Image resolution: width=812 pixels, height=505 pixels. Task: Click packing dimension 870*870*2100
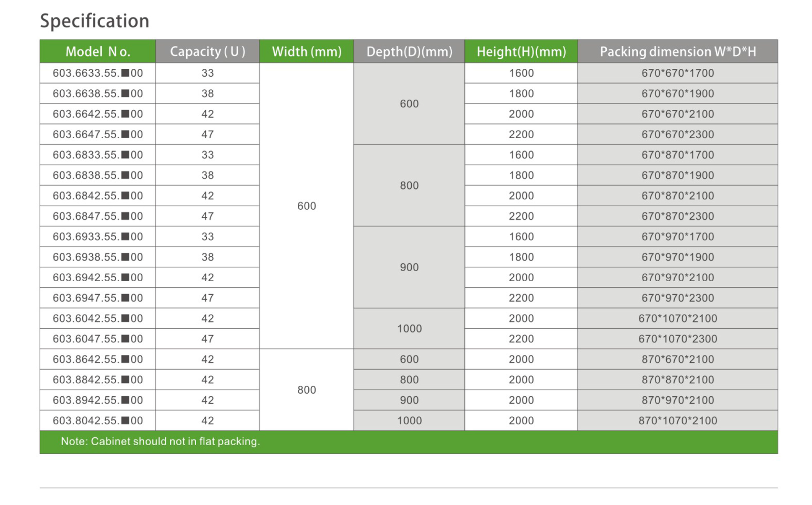click(678, 380)
